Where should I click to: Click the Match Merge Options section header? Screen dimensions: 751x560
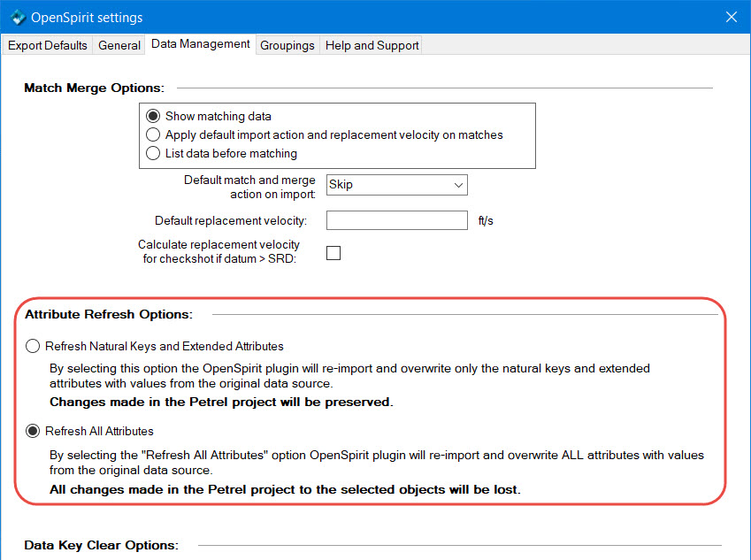94,88
